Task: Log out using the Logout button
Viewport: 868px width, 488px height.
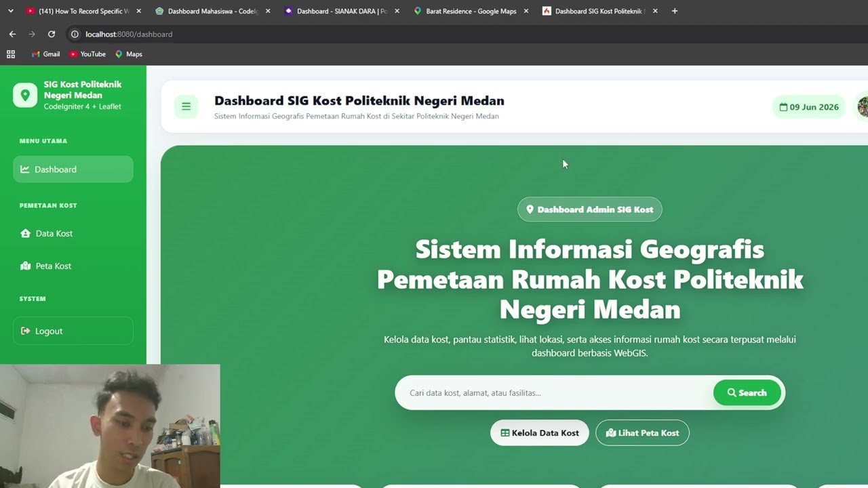Action: 73,331
